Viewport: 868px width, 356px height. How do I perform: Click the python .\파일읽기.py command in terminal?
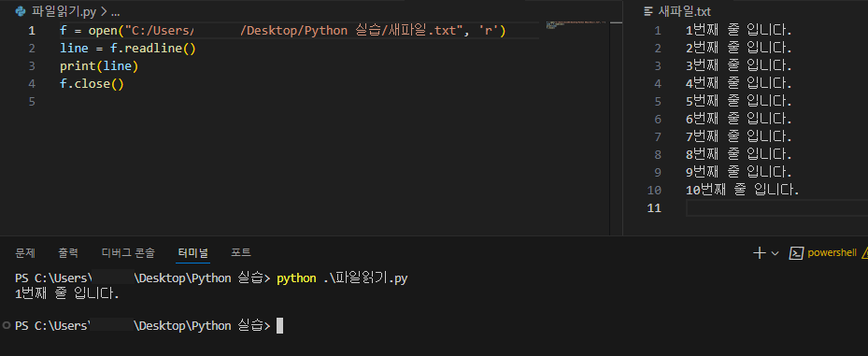click(x=342, y=278)
